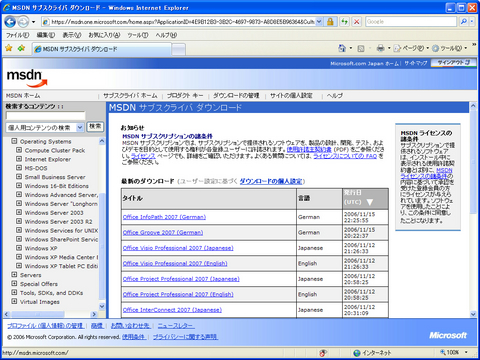This screenshot has width=480, height=360.
Task: Open the 表示(V) menu
Action: 72,35
